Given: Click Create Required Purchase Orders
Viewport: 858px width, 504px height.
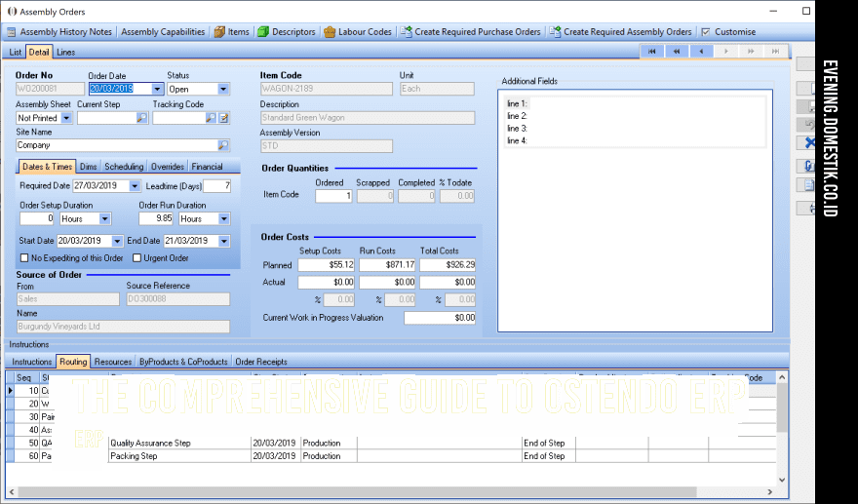Looking at the screenshot, I should tap(471, 32).
